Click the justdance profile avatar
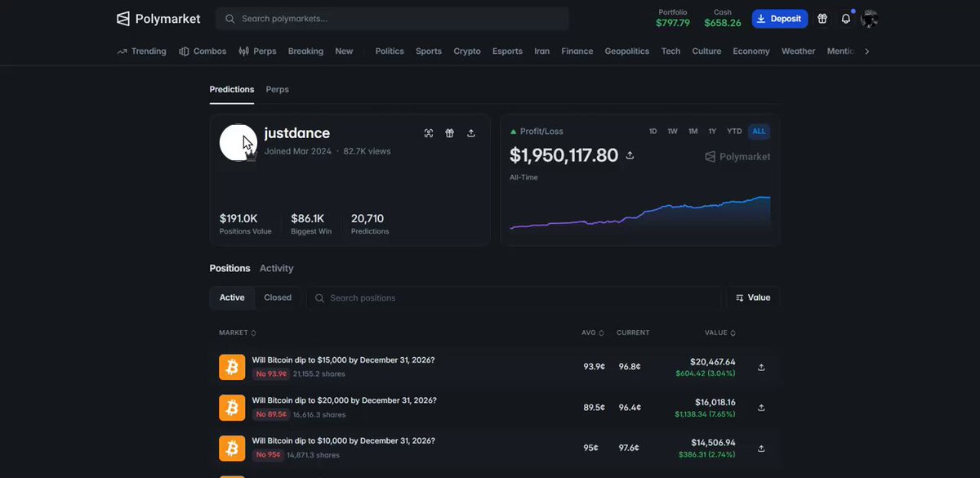This screenshot has width=980, height=478. tap(238, 142)
